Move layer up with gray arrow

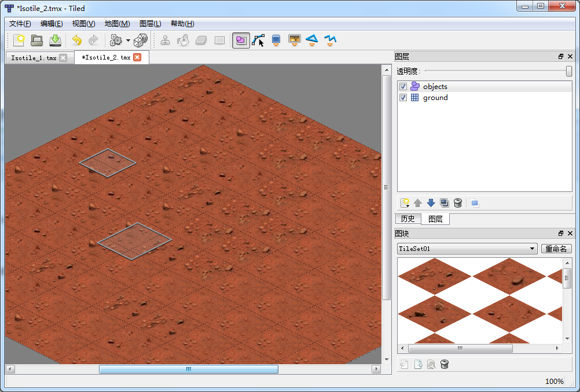(417, 203)
